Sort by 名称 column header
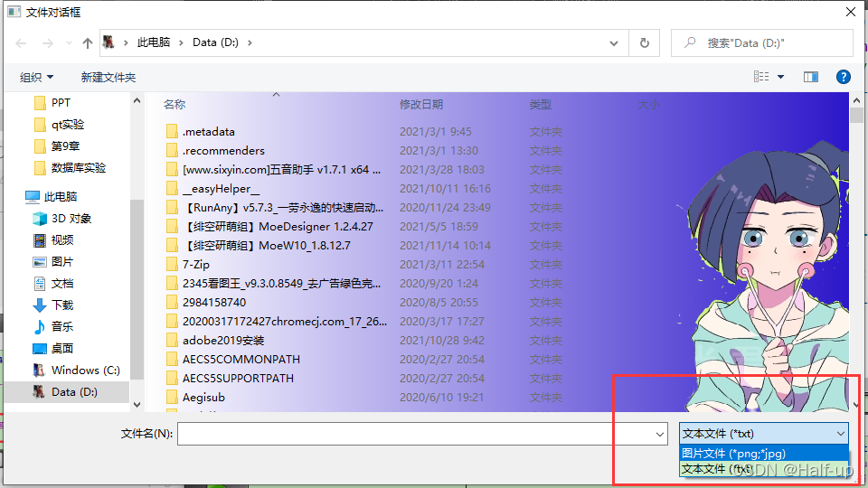Screen dimensions: 868x488 pyautogui.click(x=175, y=105)
